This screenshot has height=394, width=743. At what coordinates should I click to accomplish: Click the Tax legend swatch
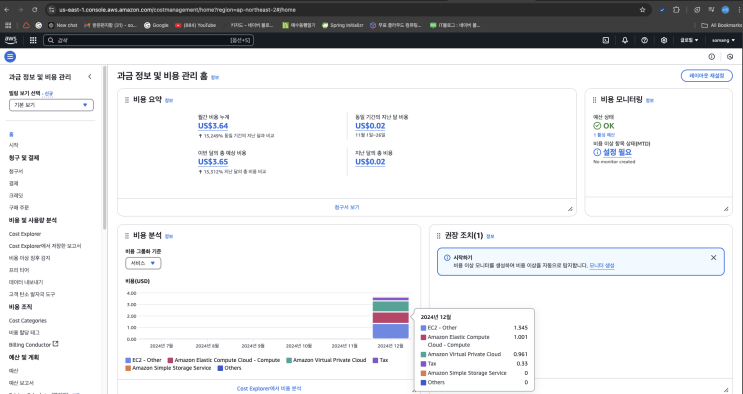coord(375,360)
